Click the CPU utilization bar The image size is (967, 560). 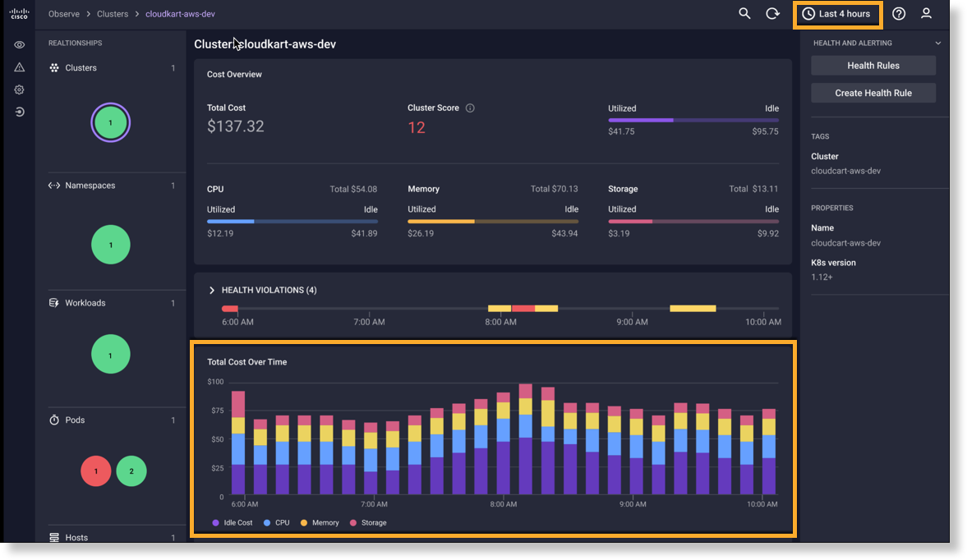(292, 221)
